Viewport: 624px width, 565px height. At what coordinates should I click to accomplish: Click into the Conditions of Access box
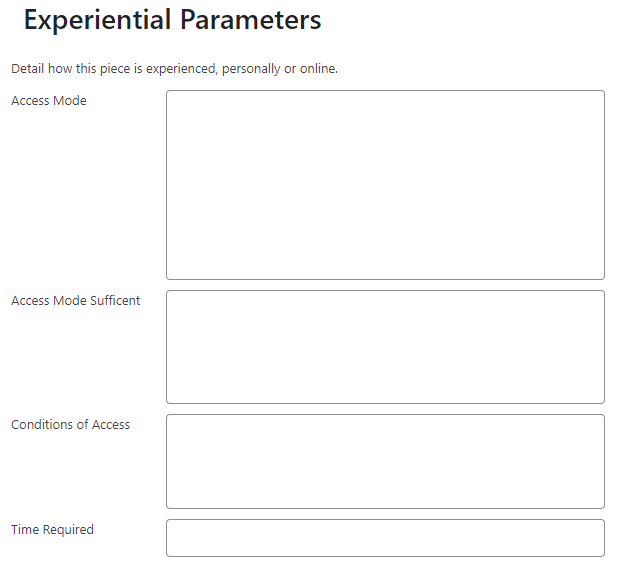coord(385,461)
